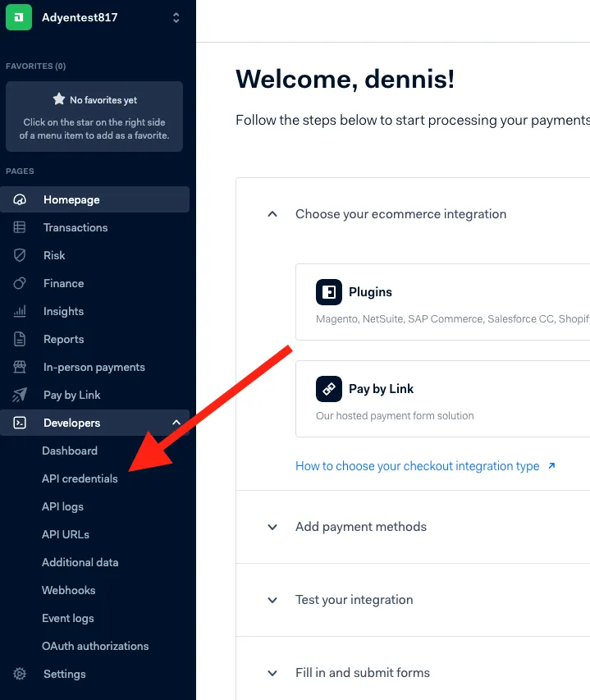Expand Test your integration chevron
590x700 pixels.
[272, 600]
